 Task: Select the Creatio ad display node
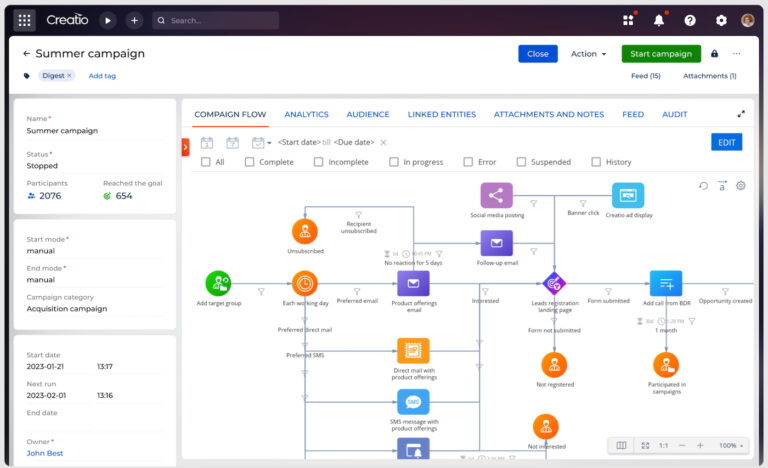(628, 196)
